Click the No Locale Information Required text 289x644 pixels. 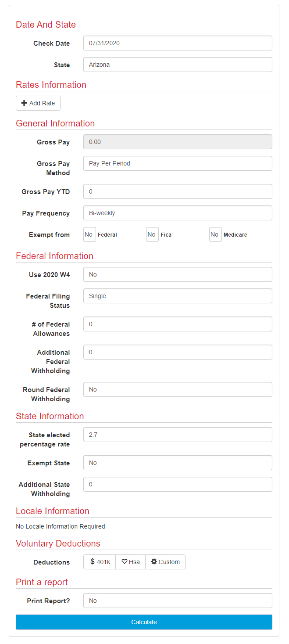(x=61, y=526)
